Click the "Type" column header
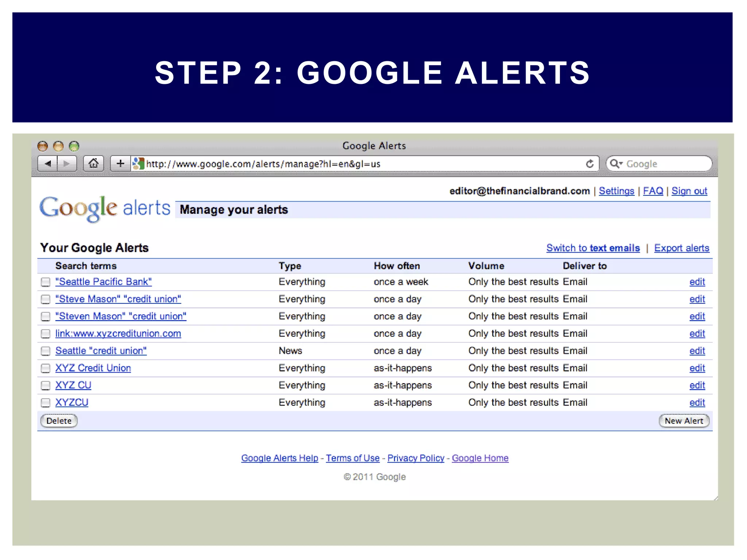 [290, 266]
